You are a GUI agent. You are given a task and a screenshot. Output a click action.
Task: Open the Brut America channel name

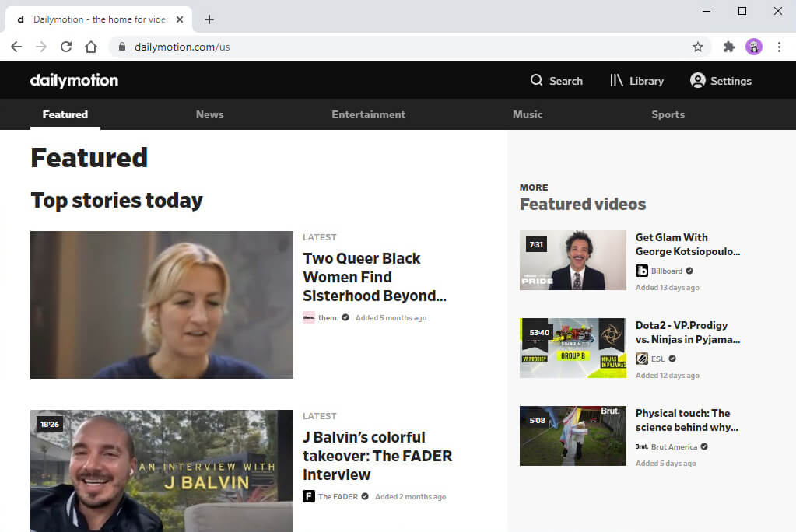674,446
